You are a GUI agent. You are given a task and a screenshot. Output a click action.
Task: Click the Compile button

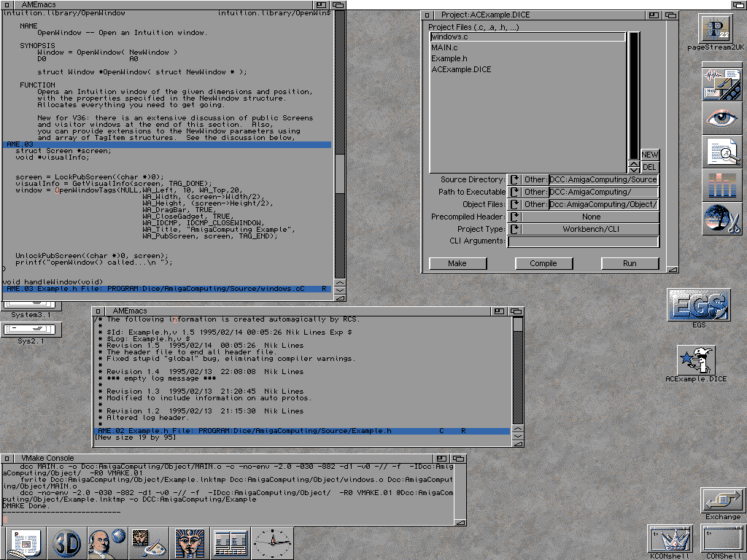(x=543, y=263)
